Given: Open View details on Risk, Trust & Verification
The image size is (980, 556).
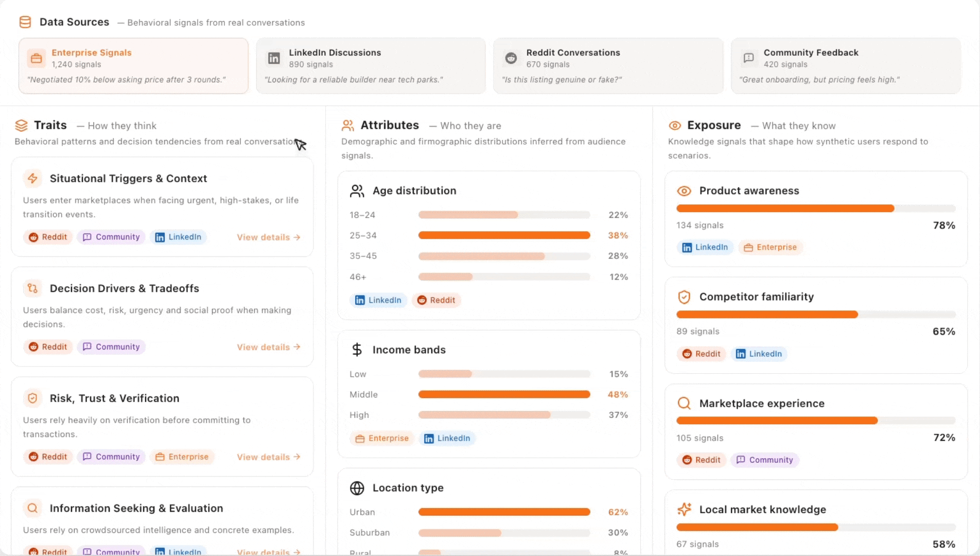Looking at the screenshot, I should click(267, 457).
